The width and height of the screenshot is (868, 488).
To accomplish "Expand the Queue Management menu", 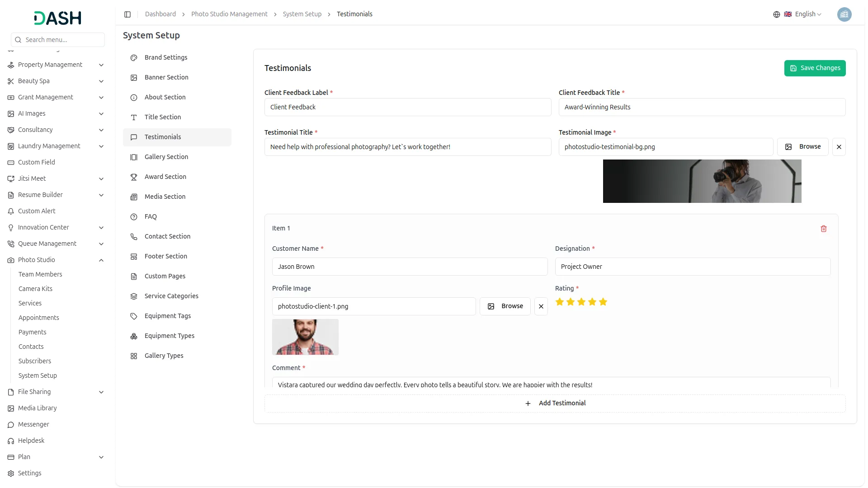I will 101,244.
